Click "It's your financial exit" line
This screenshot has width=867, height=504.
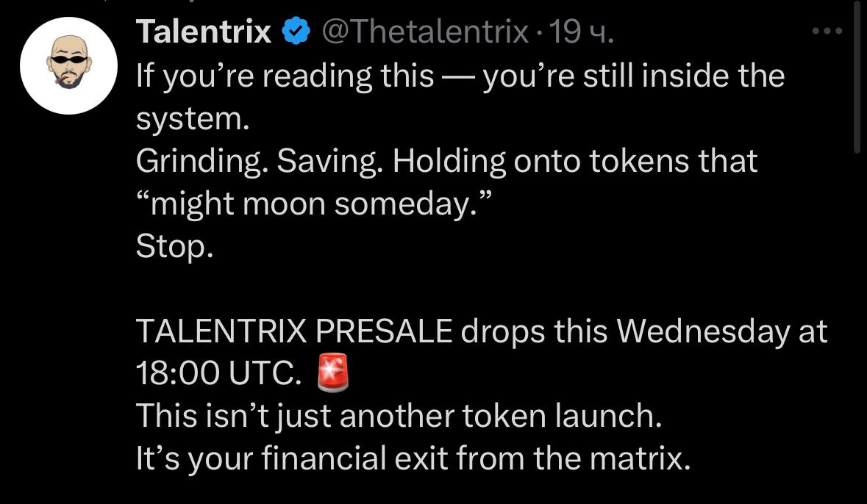pyautogui.click(x=413, y=458)
